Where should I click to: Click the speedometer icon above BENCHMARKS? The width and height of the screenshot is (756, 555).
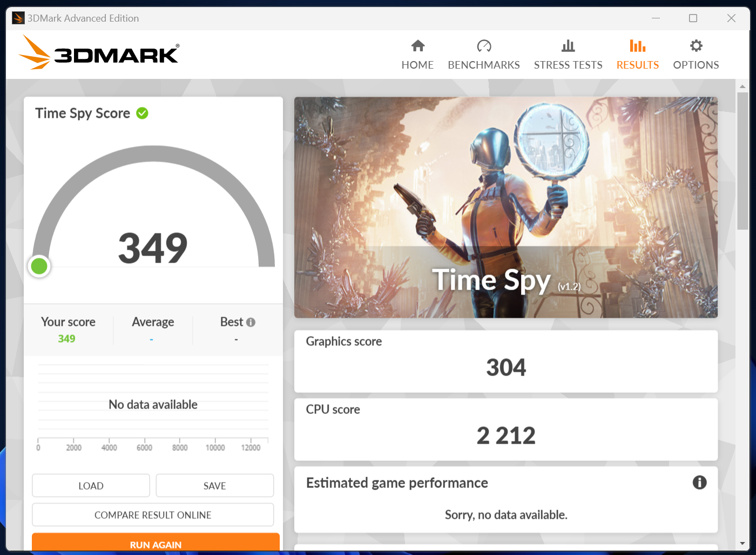coord(484,45)
